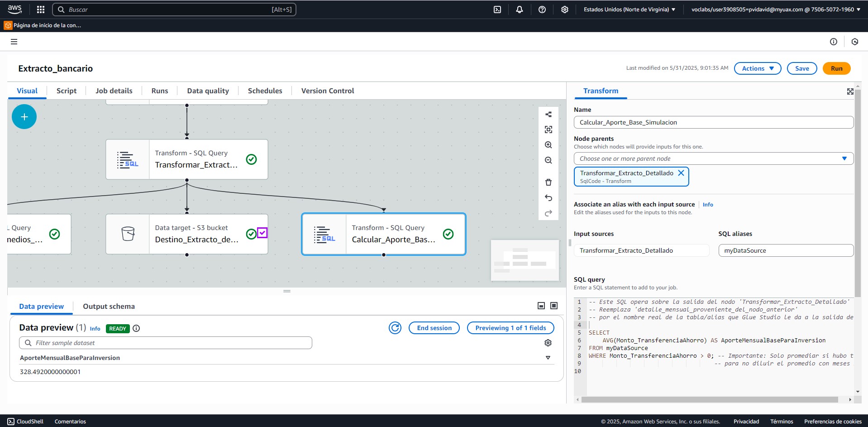Image resolution: width=868 pixels, height=427 pixels.
Task: Select the Calcular_Aporte_Bas SQL node
Action: (384, 234)
